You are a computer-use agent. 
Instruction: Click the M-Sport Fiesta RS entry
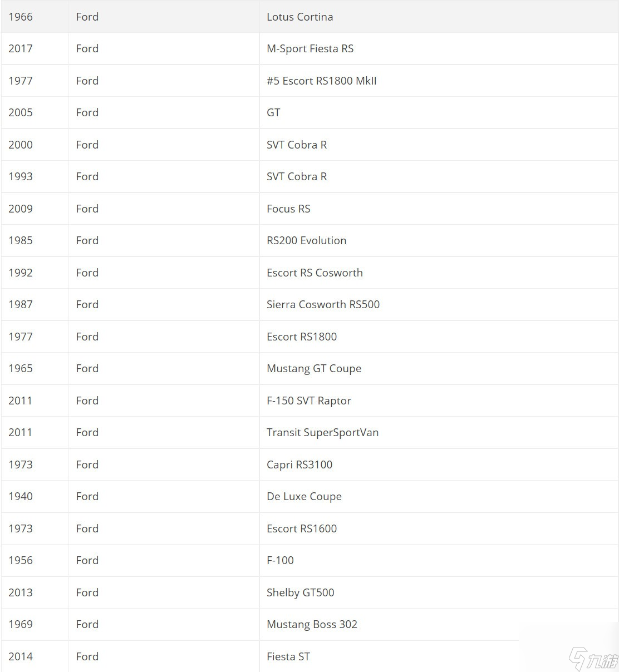pos(310,48)
